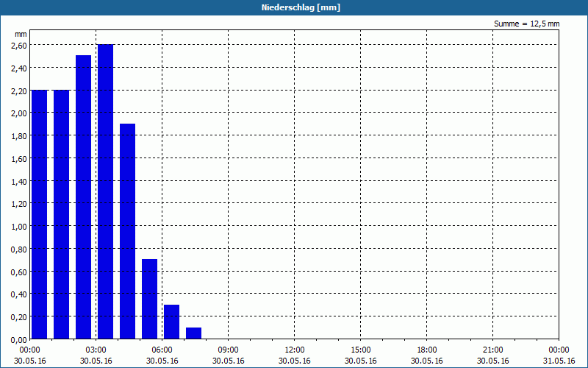
Task: Click the 2,00 y-axis label
Action: [19, 113]
